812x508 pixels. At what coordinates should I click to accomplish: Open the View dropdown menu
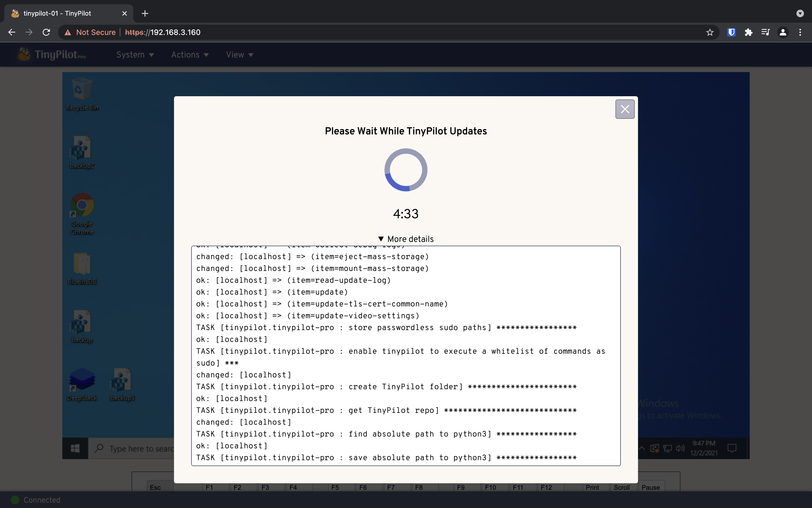pos(240,55)
